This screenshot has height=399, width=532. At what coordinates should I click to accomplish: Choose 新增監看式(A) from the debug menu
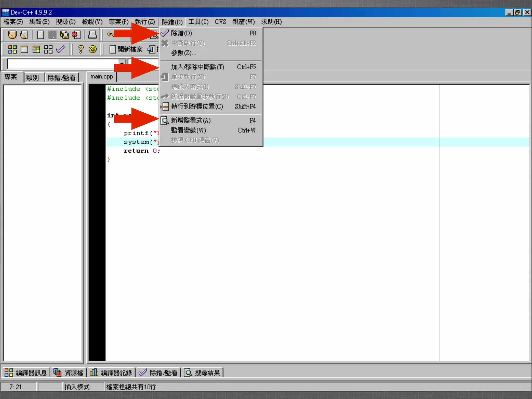191,121
